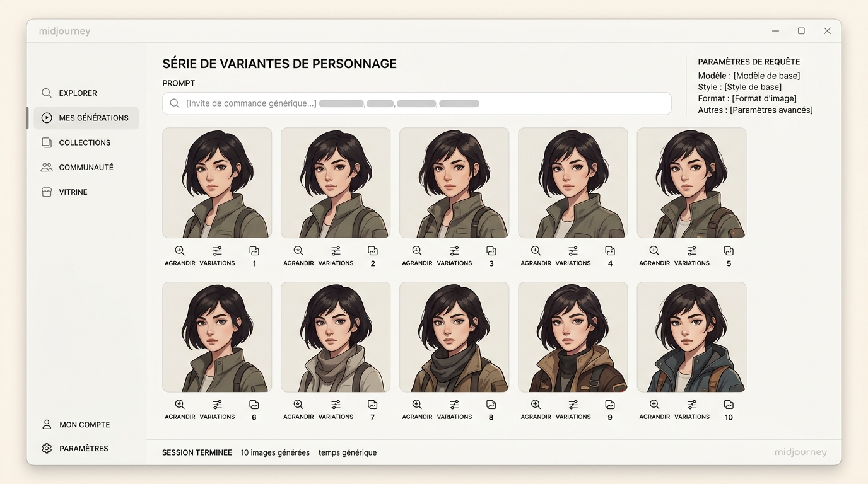This screenshot has height=484, width=868.
Task: Maximize the midjourney window
Action: (x=801, y=31)
